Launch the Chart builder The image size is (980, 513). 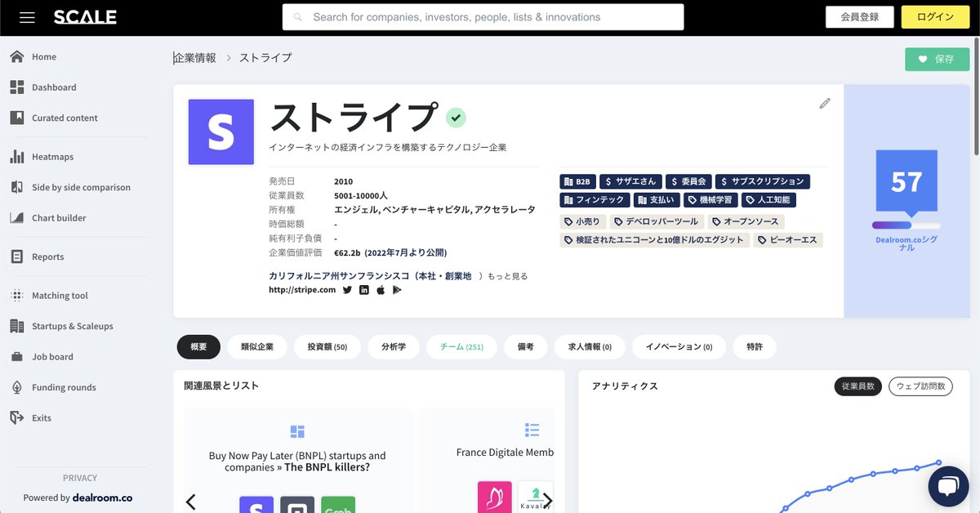(59, 218)
